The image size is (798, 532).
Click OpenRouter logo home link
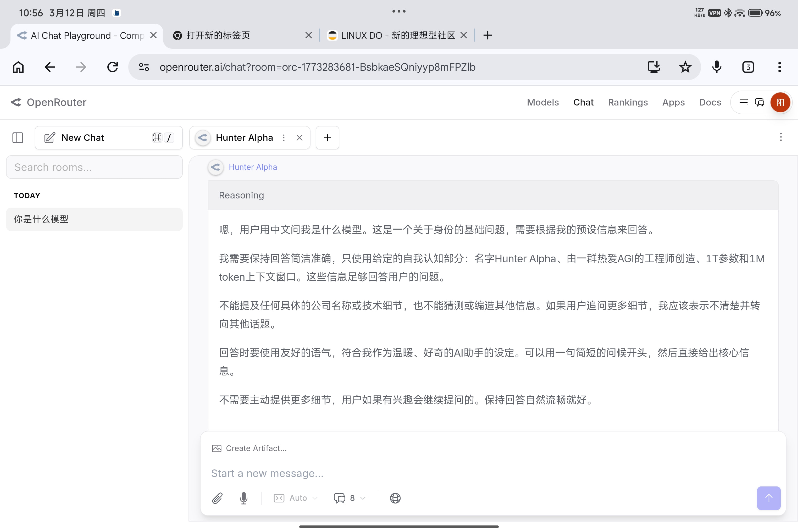48,102
